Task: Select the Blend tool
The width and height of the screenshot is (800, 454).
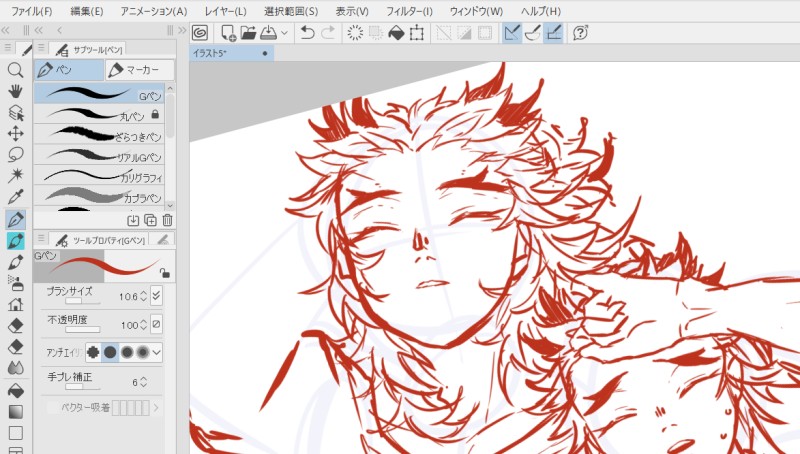Action: pyautogui.click(x=15, y=368)
